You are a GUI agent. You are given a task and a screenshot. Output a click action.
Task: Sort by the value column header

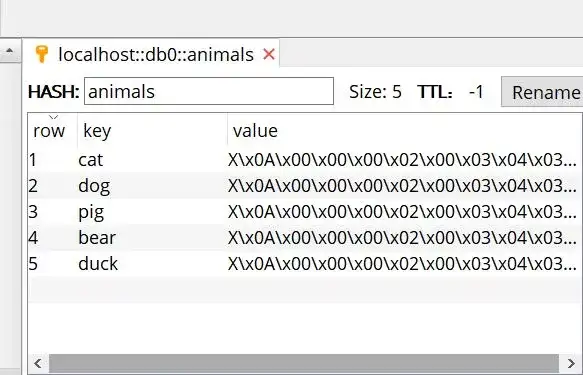pos(405,130)
